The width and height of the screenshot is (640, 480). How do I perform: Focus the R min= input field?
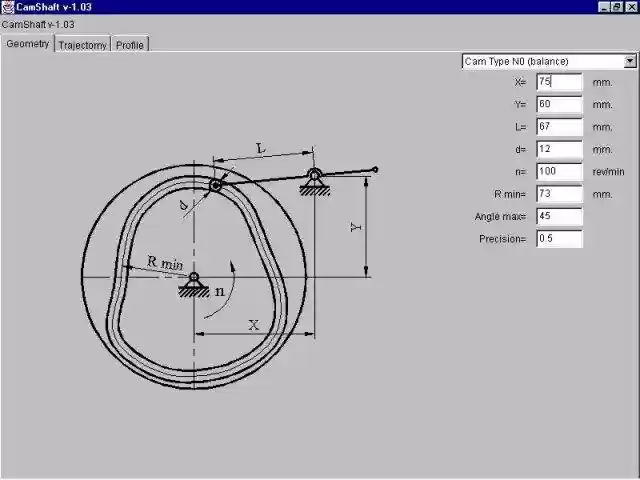559,194
